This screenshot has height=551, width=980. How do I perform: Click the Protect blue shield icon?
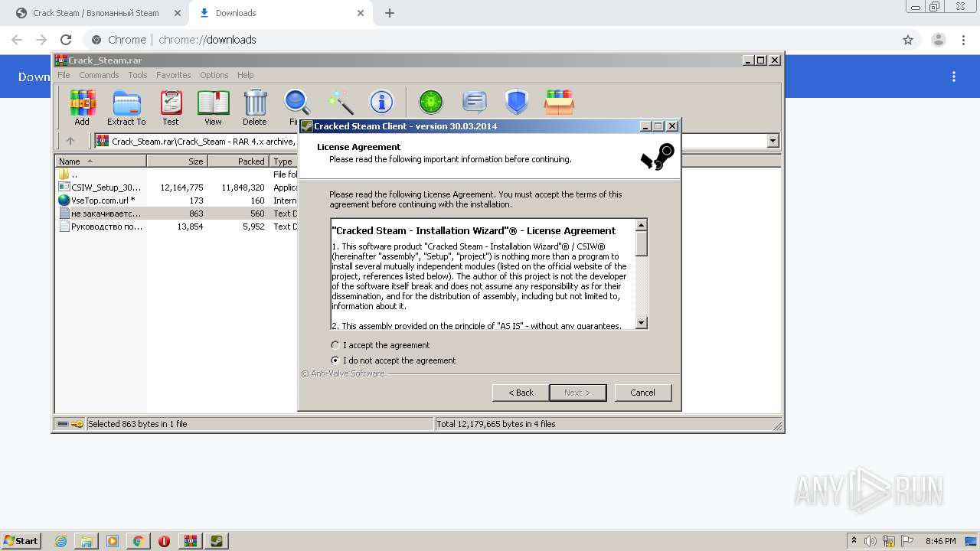517,102
